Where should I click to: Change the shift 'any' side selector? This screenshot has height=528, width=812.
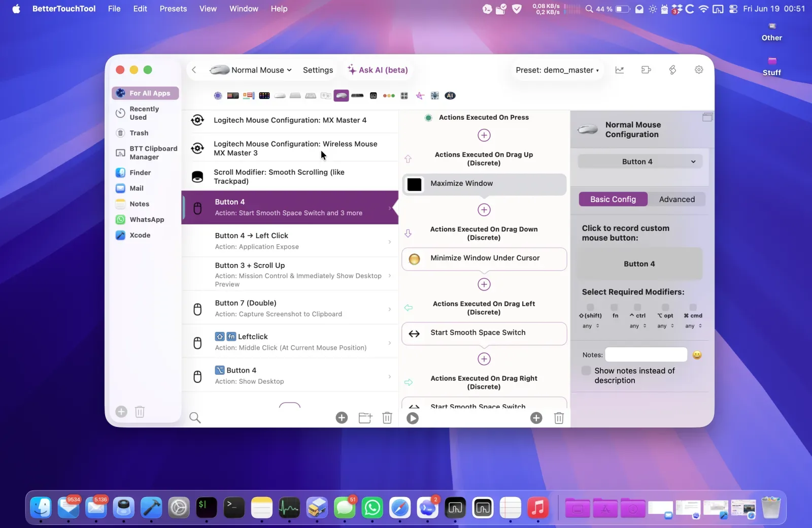pos(591,326)
